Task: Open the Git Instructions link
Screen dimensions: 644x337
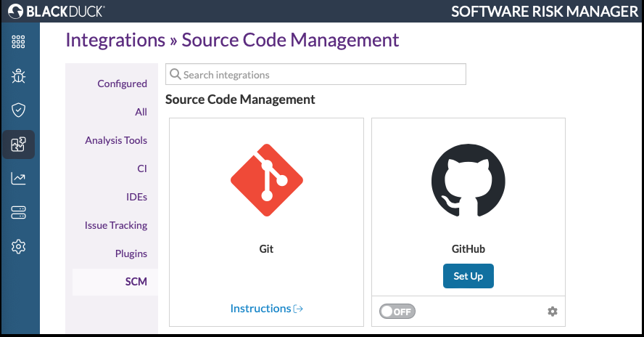Action: [x=267, y=309]
